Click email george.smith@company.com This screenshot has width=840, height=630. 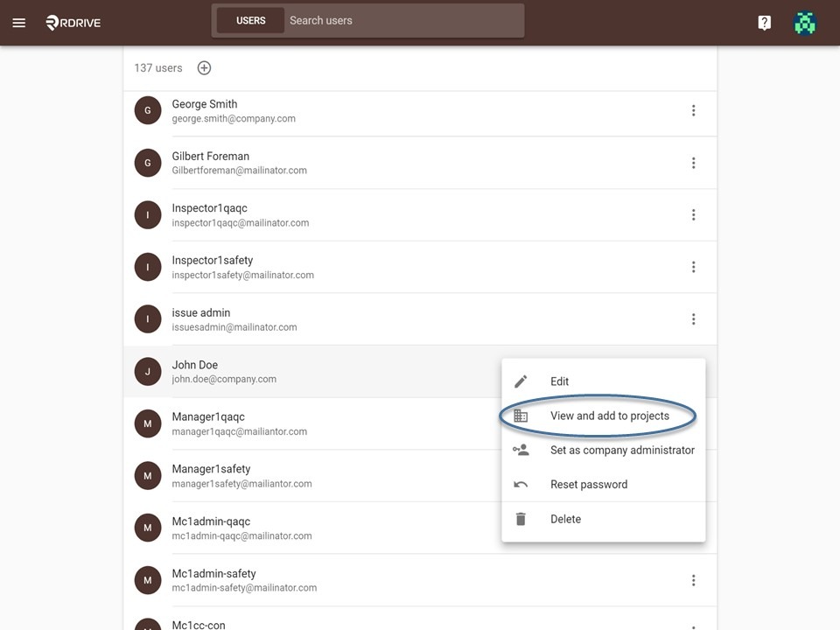tap(234, 118)
